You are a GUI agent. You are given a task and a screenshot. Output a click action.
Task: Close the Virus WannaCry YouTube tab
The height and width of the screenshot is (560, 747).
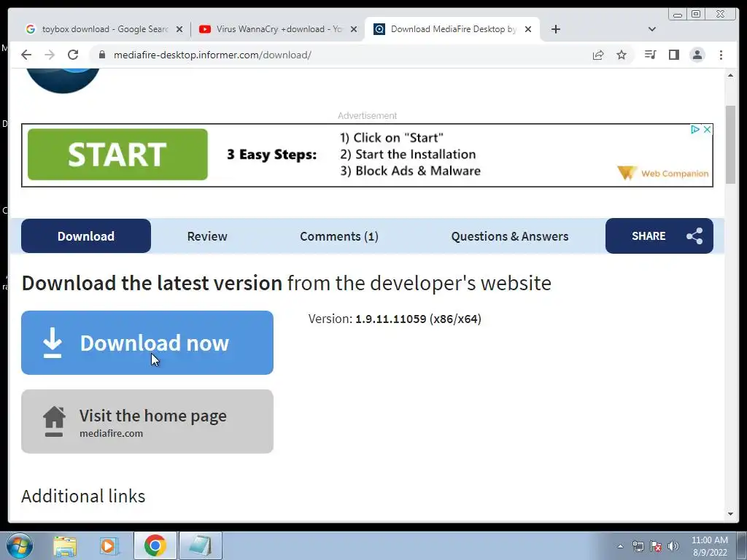354,29
